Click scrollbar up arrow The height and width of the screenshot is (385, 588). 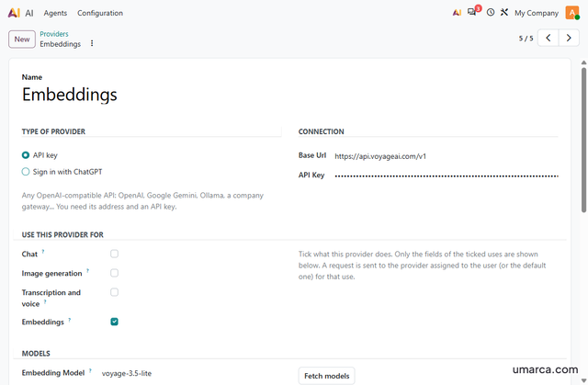tap(584, 62)
